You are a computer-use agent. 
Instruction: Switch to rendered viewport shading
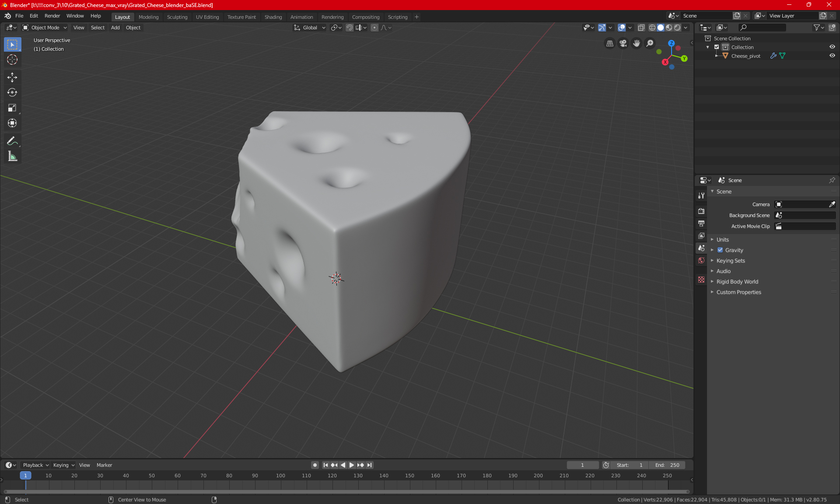pyautogui.click(x=677, y=28)
